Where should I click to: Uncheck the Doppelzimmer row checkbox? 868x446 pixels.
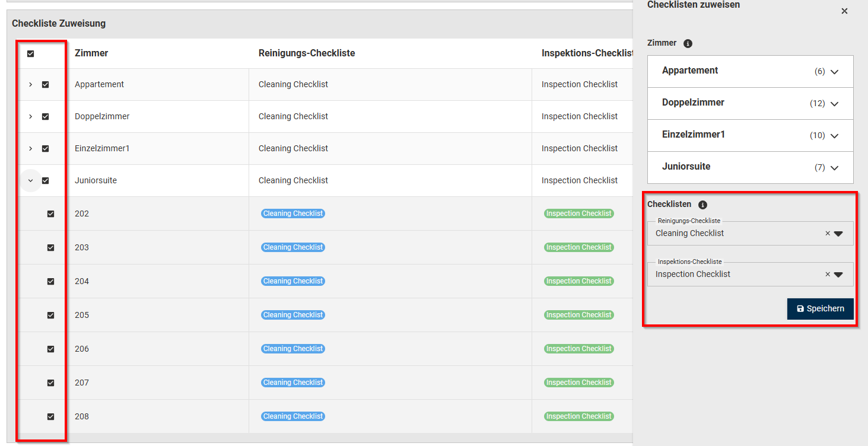coord(45,117)
